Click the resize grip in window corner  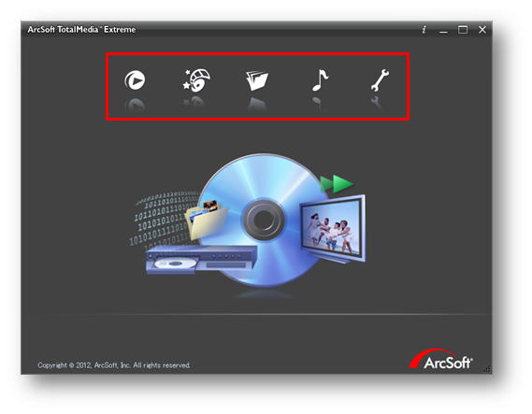coord(487,369)
